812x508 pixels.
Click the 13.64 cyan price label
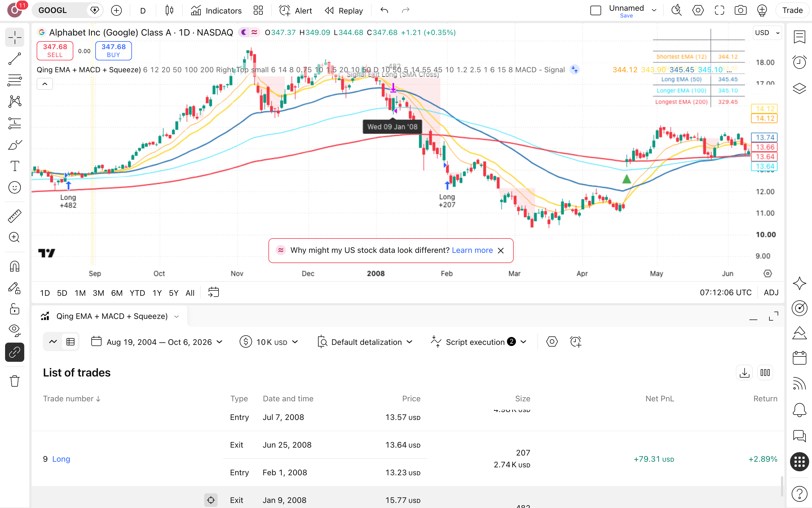764,166
